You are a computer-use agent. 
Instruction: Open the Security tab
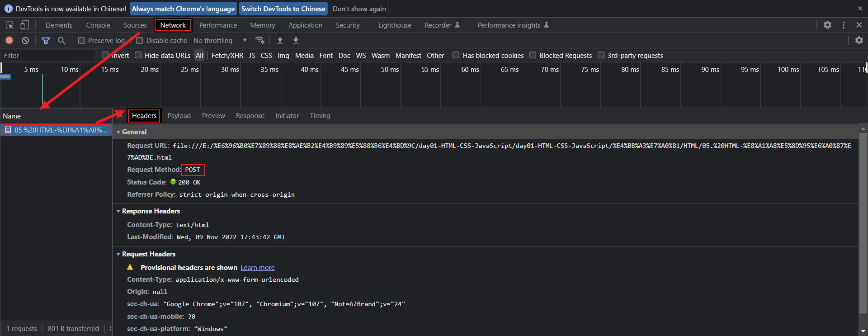[348, 25]
